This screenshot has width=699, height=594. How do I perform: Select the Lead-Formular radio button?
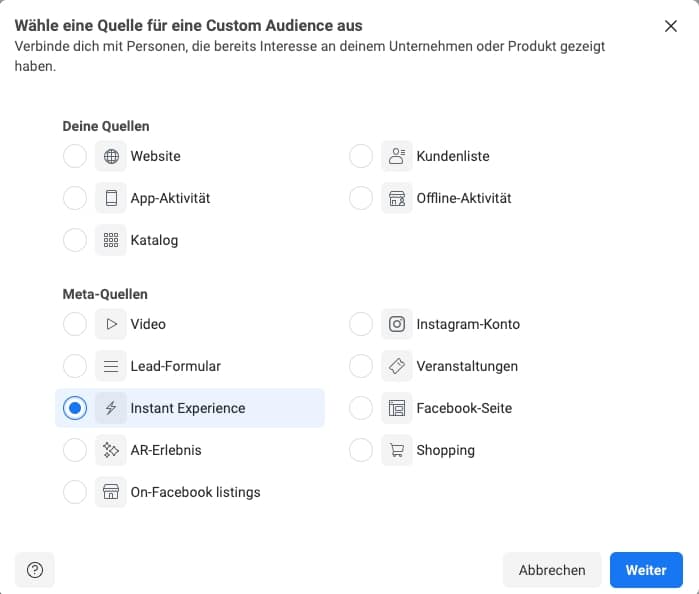75,367
